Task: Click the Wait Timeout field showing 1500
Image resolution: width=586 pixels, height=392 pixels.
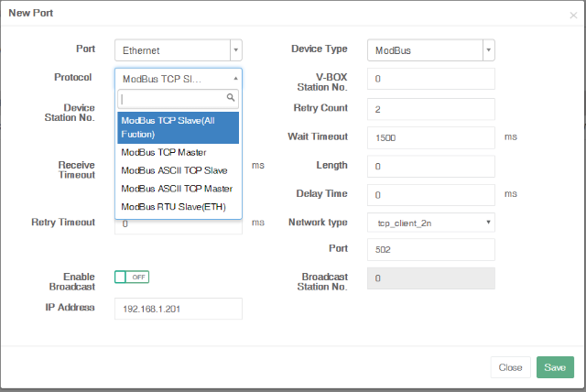Action: click(431, 137)
